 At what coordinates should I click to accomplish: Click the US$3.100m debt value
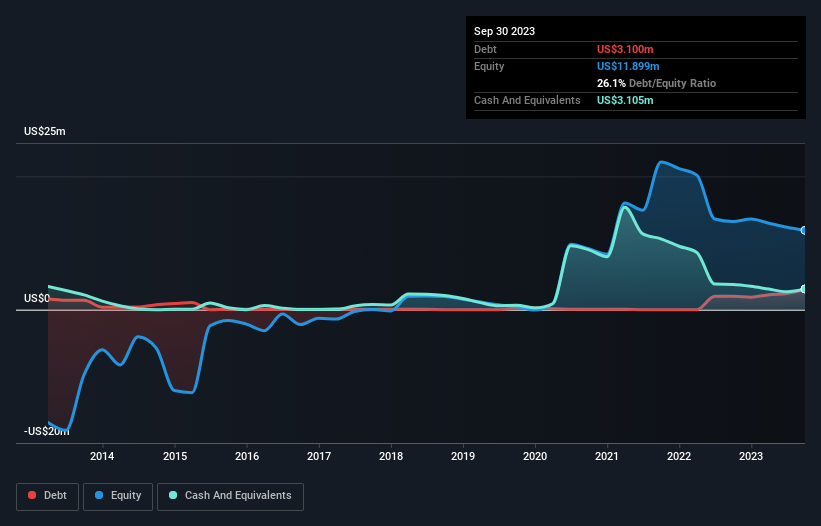[625, 49]
